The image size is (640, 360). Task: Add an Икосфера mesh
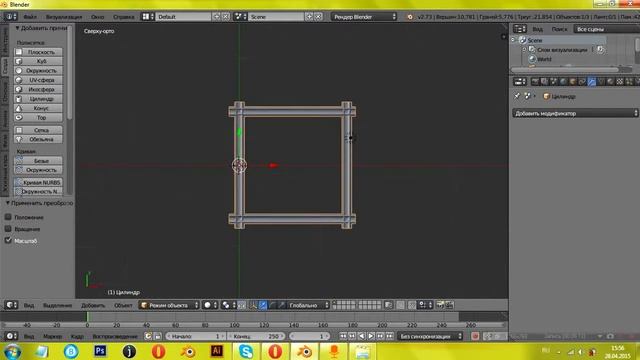(38, 89)
